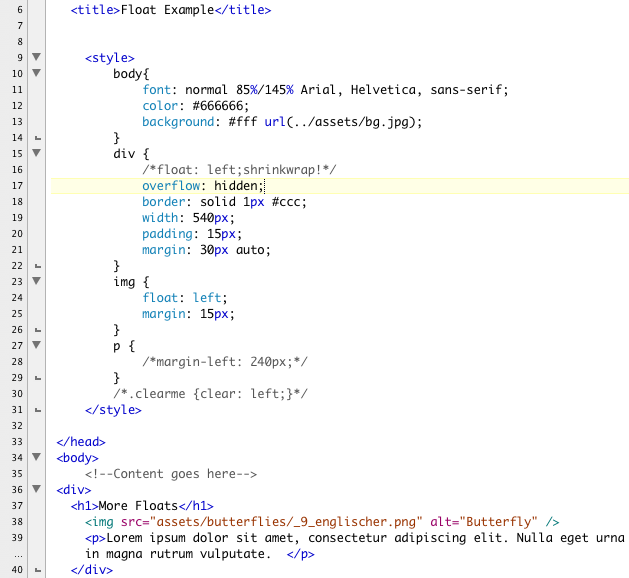This screenshot has height=578, width=629.
Task: Place cursor on the #666666 color value
Action: pyautogui.click(x=220, y=106)
